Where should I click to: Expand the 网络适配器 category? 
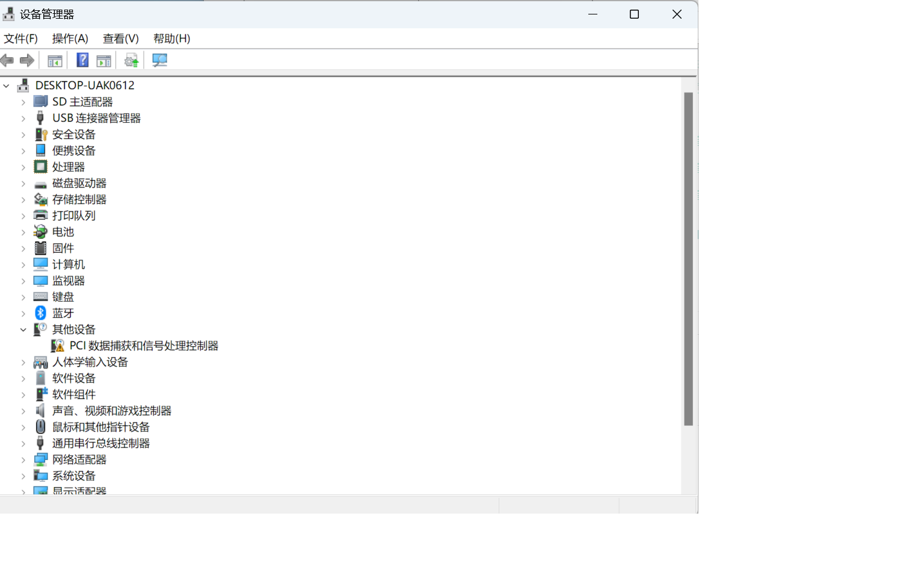pyautogui.click(x=23, y=460)
